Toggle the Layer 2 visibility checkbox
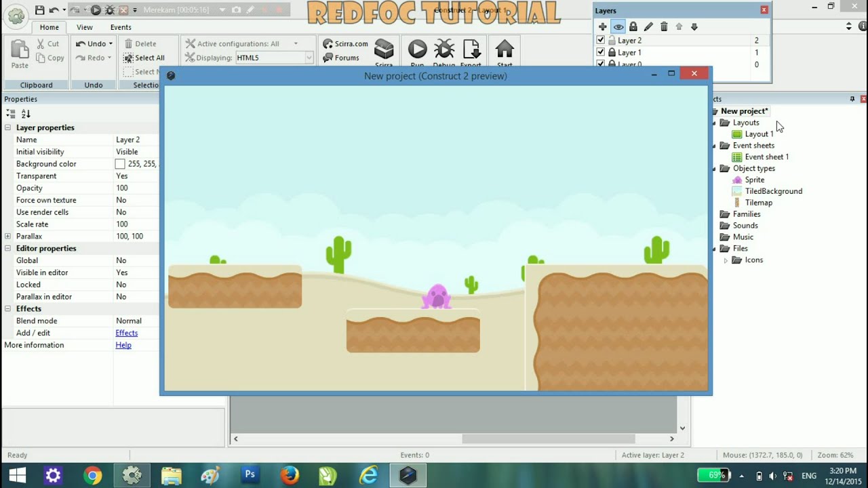Viewport: 868px width, 488px height. point(600,40)
